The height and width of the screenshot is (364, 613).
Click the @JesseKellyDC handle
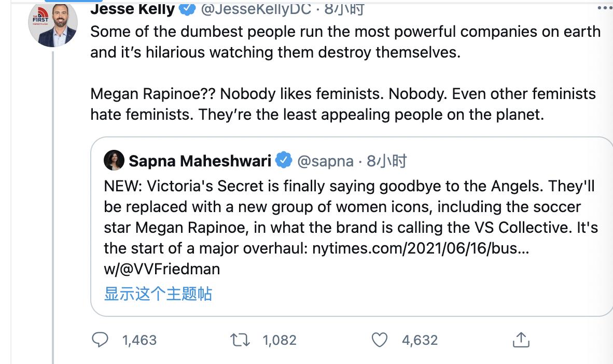coord(256,8)
